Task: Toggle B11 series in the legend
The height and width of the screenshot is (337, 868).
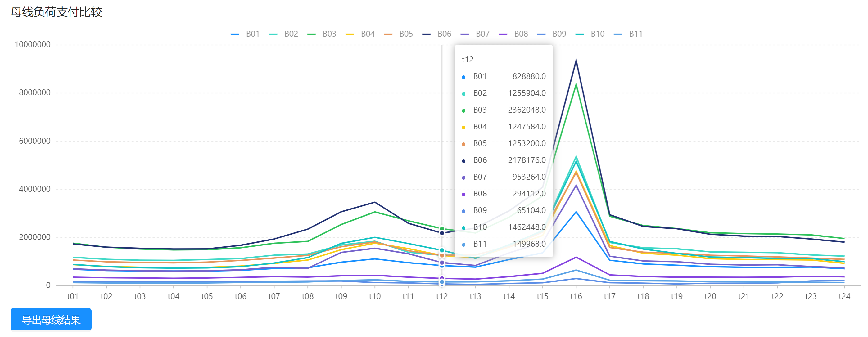Action: (628, 34)
